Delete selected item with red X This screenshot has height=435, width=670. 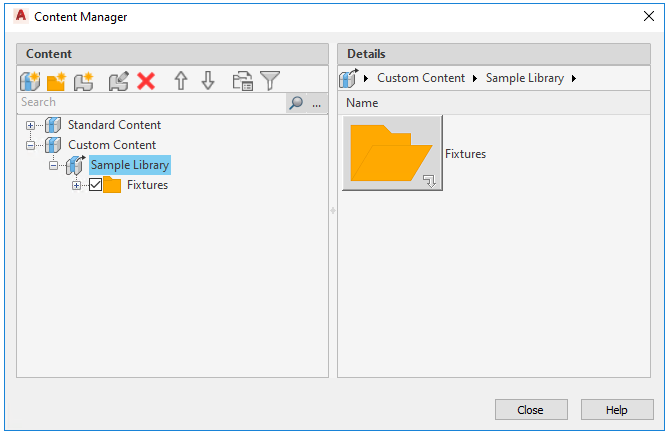146,81
